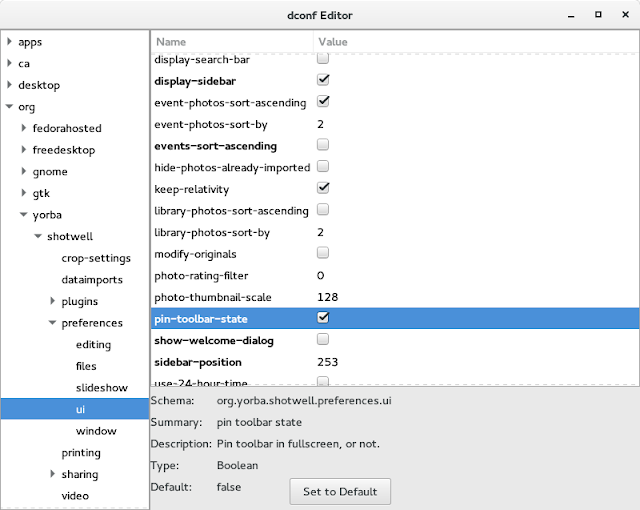Select the slideshow tree item
Screen dimensions: 640x510
click(102, 388)
